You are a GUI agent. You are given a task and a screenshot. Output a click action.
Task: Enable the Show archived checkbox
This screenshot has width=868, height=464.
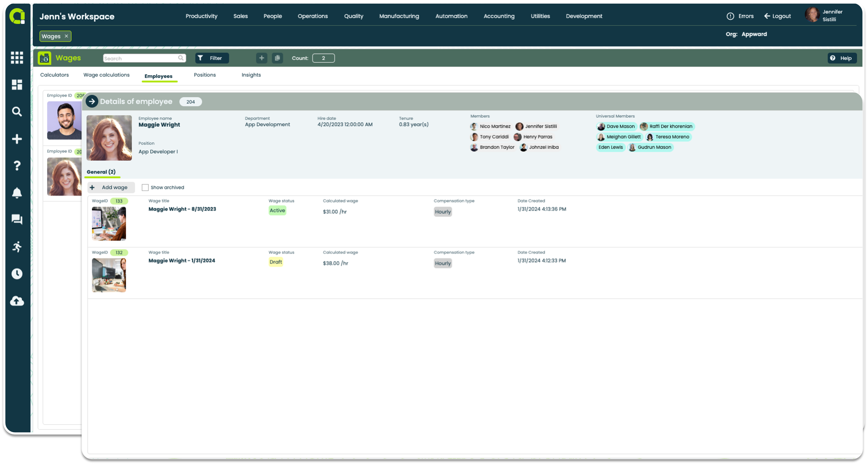tap(145, 187)
